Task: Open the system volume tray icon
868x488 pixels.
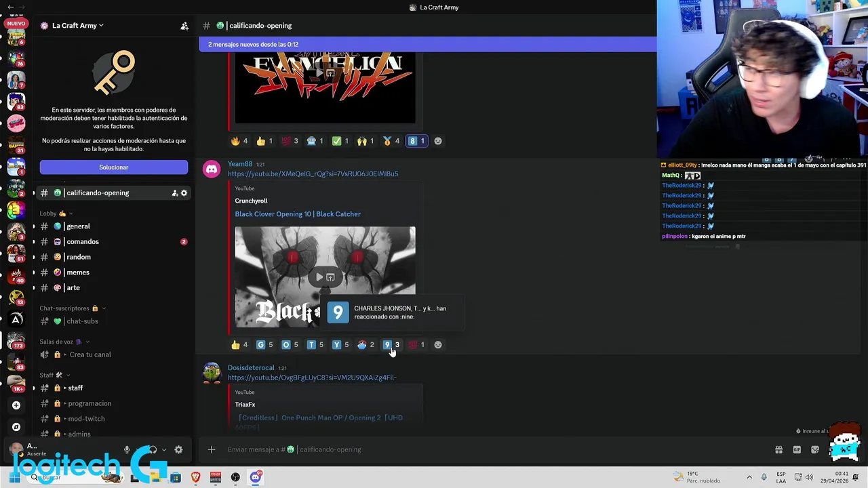Action: pyautogui.click(x=809, y=477)
